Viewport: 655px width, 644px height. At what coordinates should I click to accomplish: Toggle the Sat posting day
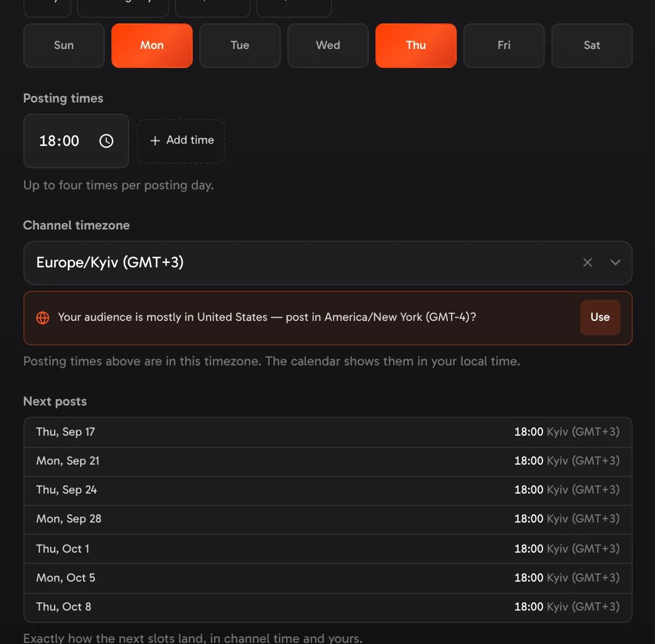point(592,46)
